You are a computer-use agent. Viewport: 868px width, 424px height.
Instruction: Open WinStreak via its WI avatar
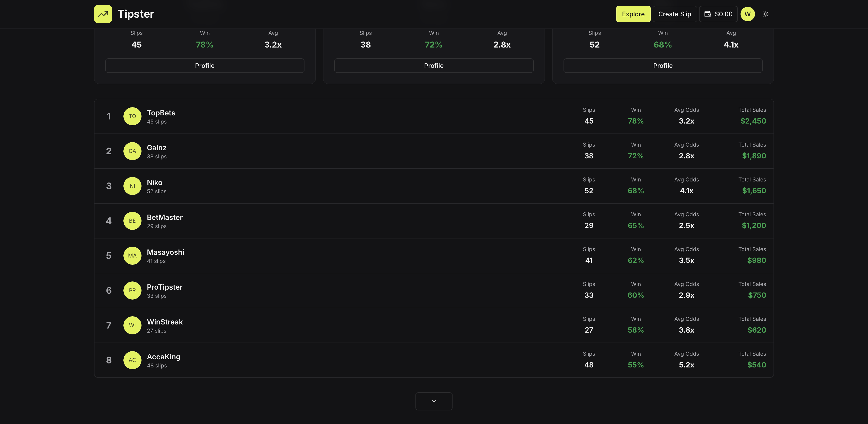pyautogui.click(x=132, y=325)
